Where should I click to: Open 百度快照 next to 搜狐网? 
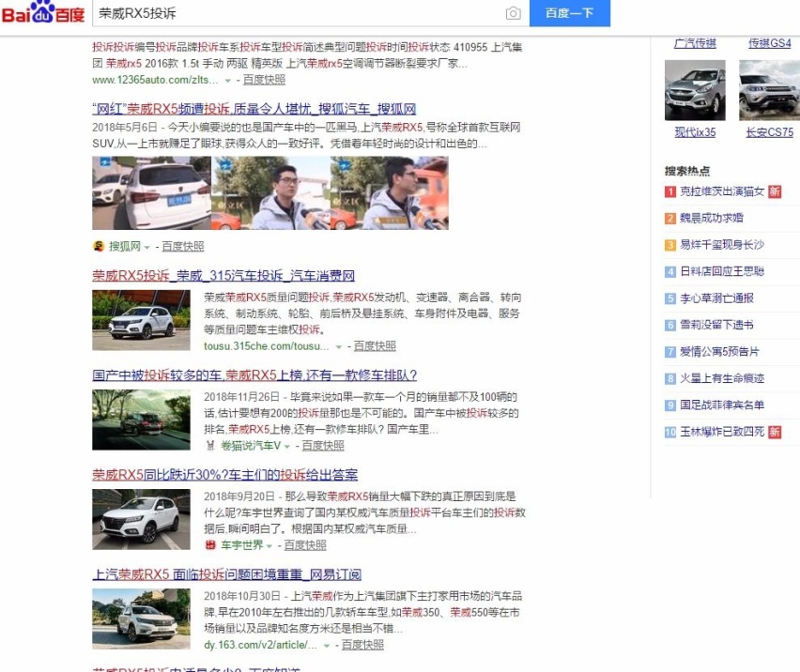(x=183, y=246)
